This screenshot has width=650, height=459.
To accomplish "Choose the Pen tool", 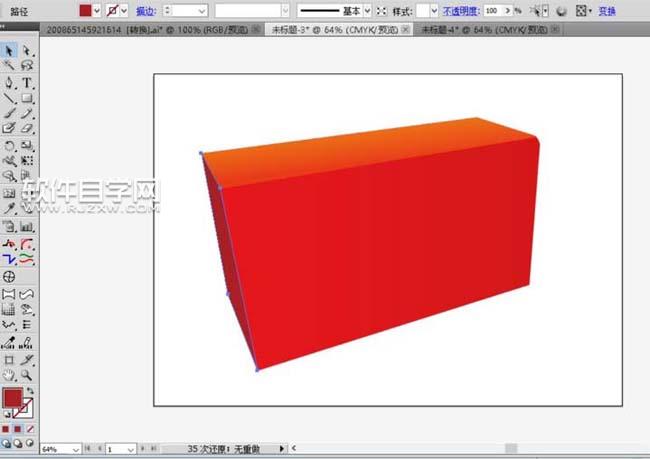I will click(x=9, y=82).
